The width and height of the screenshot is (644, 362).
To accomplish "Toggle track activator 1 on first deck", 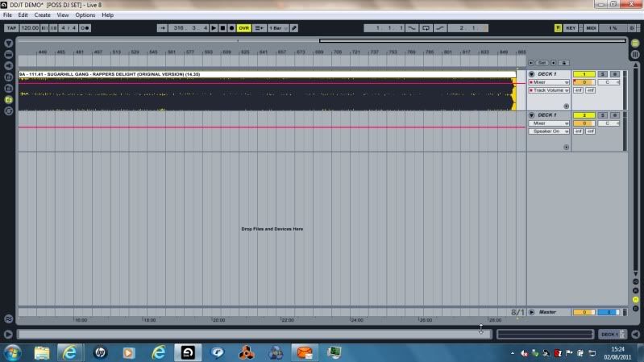I will click(584, 74).
